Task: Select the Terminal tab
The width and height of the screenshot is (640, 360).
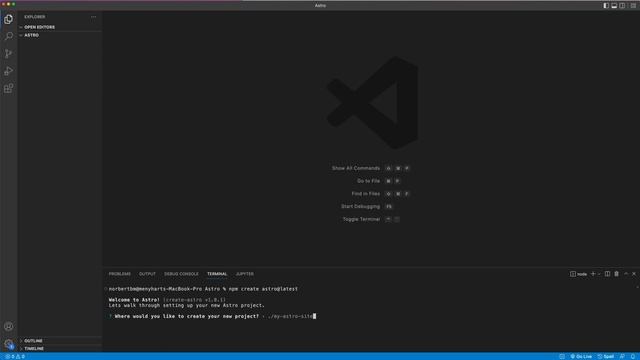Action: (x=217, y=274)
